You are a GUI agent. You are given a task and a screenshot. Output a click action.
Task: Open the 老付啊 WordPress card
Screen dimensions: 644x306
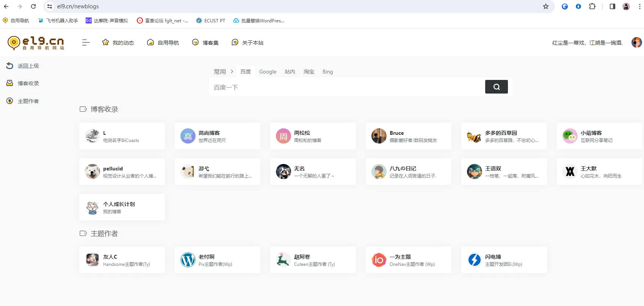coord(217,260)
